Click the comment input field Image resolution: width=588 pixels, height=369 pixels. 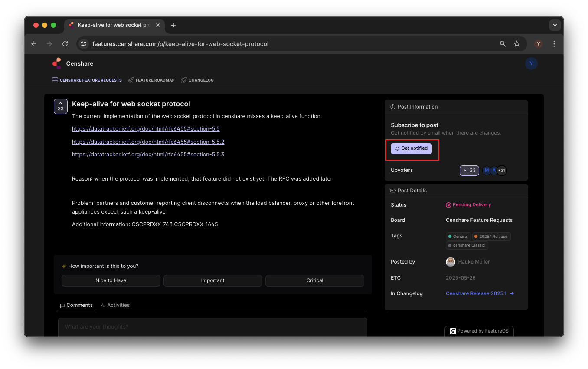[212, 326]
